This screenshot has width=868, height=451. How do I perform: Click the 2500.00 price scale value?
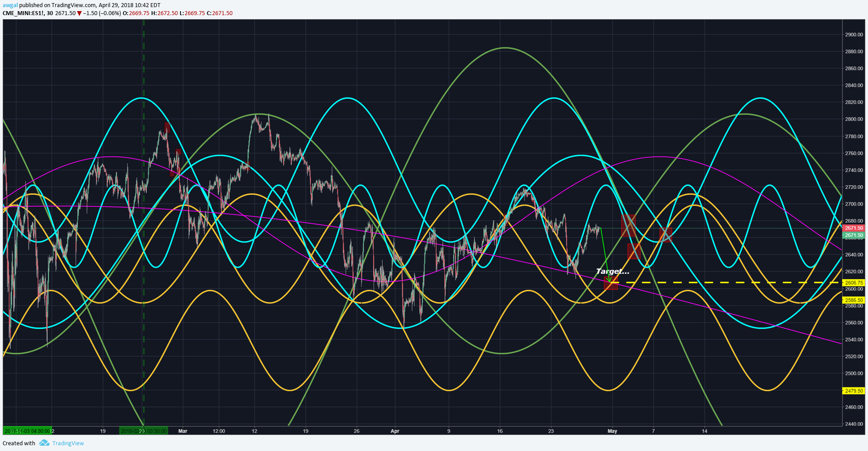[x=854, y=373]
